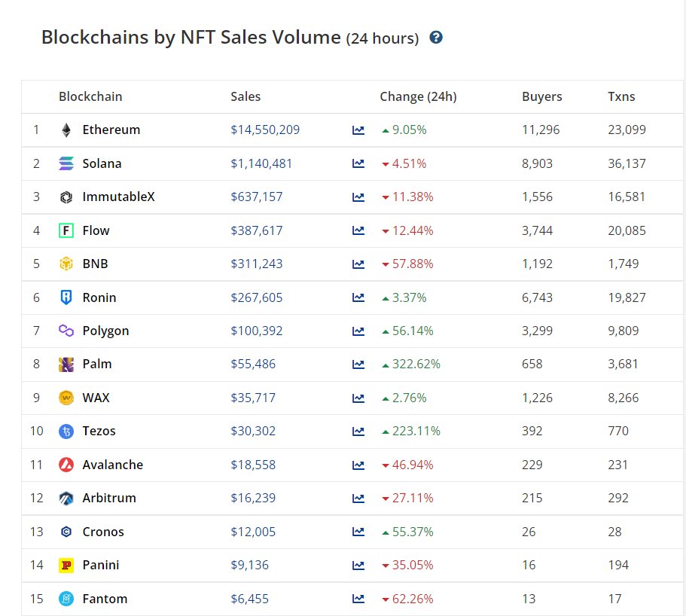Open the chart icon in BNB row

[x=358, y=264]
